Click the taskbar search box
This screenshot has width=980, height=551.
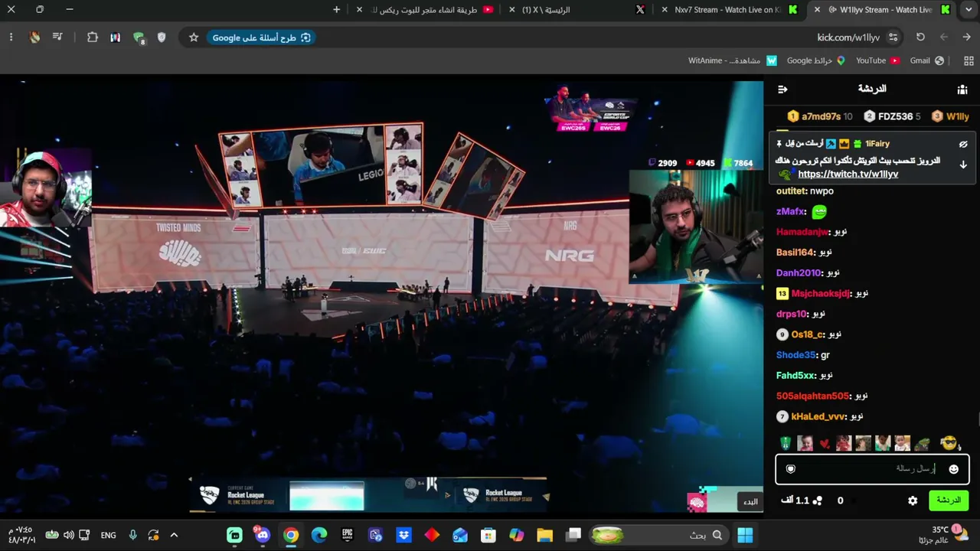tap(658, 535)
